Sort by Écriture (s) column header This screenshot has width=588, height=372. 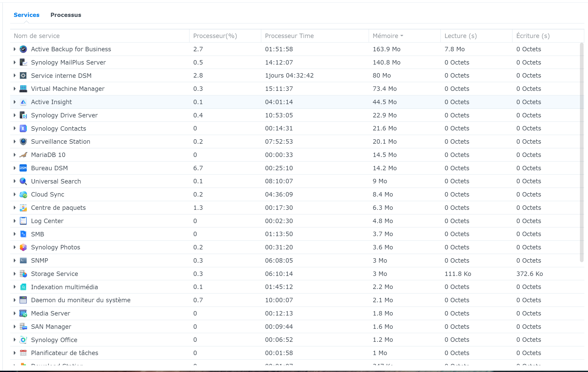[x=548, y=36]
